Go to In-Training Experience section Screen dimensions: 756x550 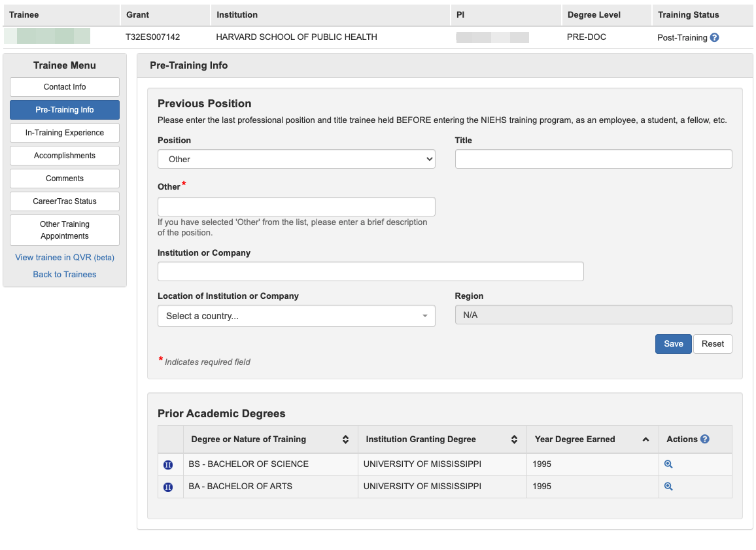click(x=65, y=133)
